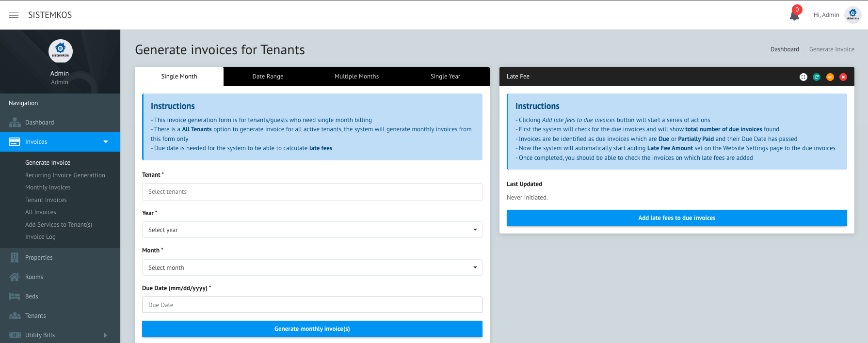Image resolution: width=868 pixels, height=343 pixels.
Task: Click the Hi, Admin user text
Action: [826, 15]
